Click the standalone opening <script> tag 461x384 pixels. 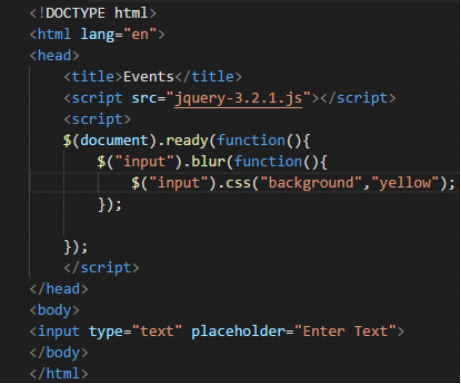click(97, 119)
